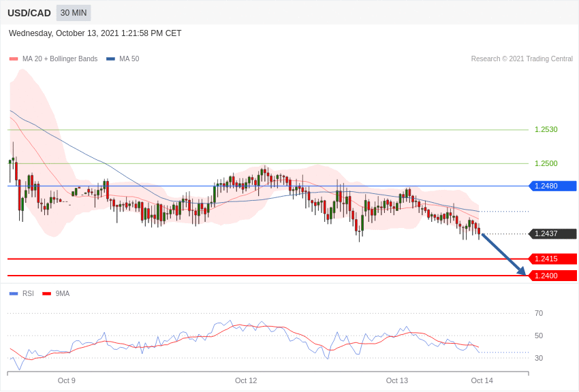Select the red 1.2415 support price tag
Screen dimensions: 579x392
pyautogui.click(x=553, y=259)
